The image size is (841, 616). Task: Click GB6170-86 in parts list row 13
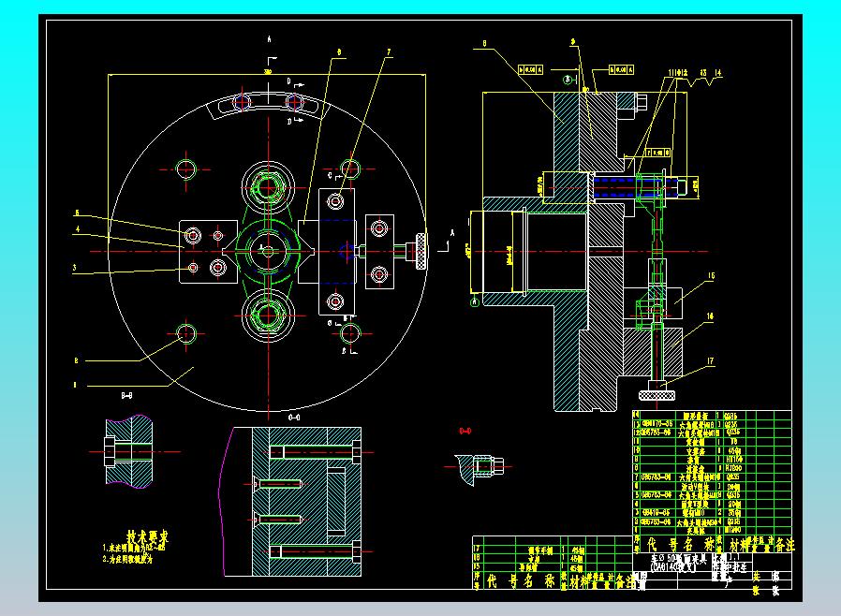coord(657,423)
